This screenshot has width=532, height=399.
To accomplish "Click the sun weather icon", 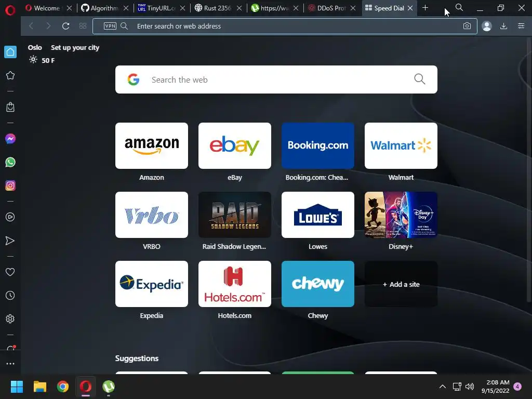I will tap(33, 60).
